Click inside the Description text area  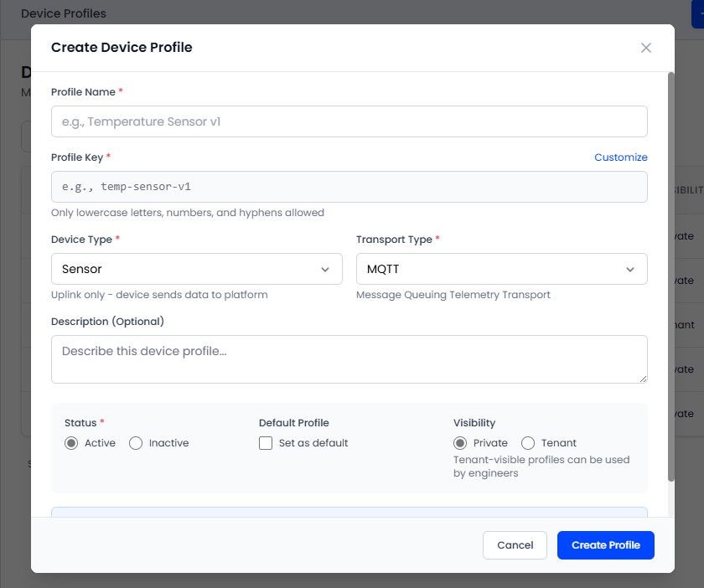(x=349, y=358)
